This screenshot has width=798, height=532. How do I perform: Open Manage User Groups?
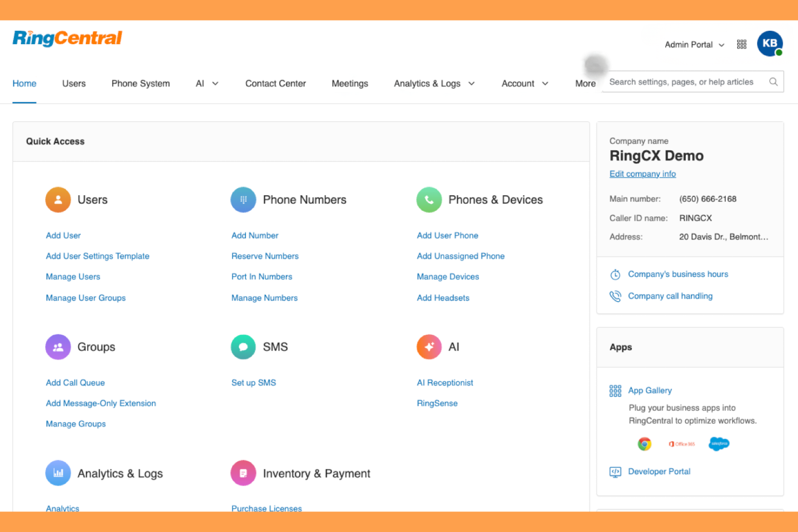(86, 298)
